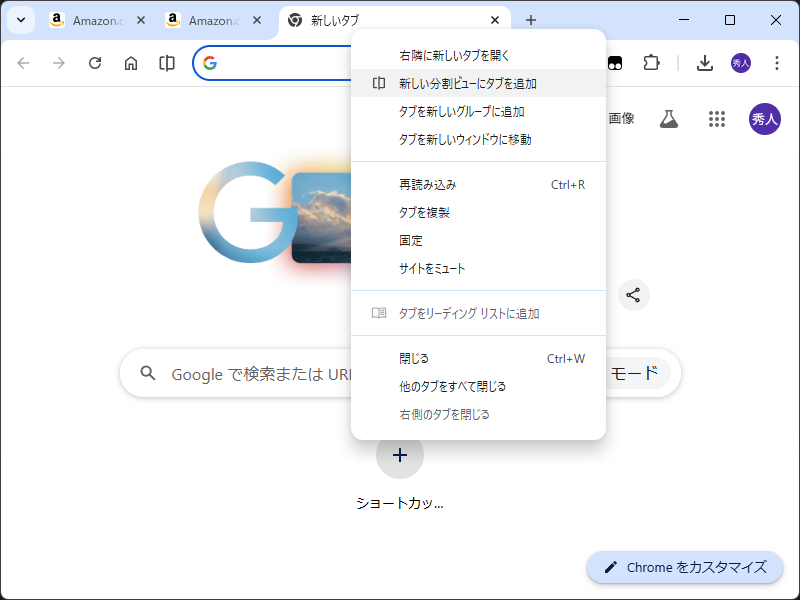This screenshot has height=600, width=800.
Task: Open the extensions puzzle icon
Action: tap(652, 62)
